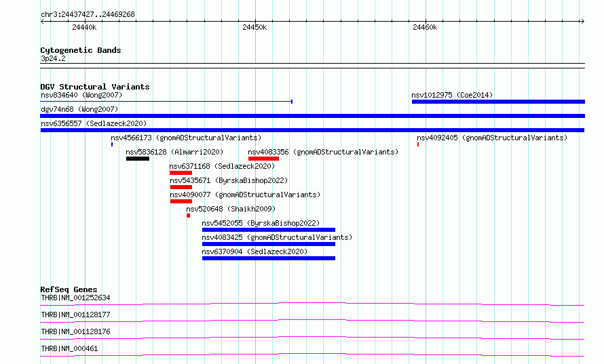604x364 pixels.
Task: Click the tiny red nsv4092405 marker
Action: (418, 144)
